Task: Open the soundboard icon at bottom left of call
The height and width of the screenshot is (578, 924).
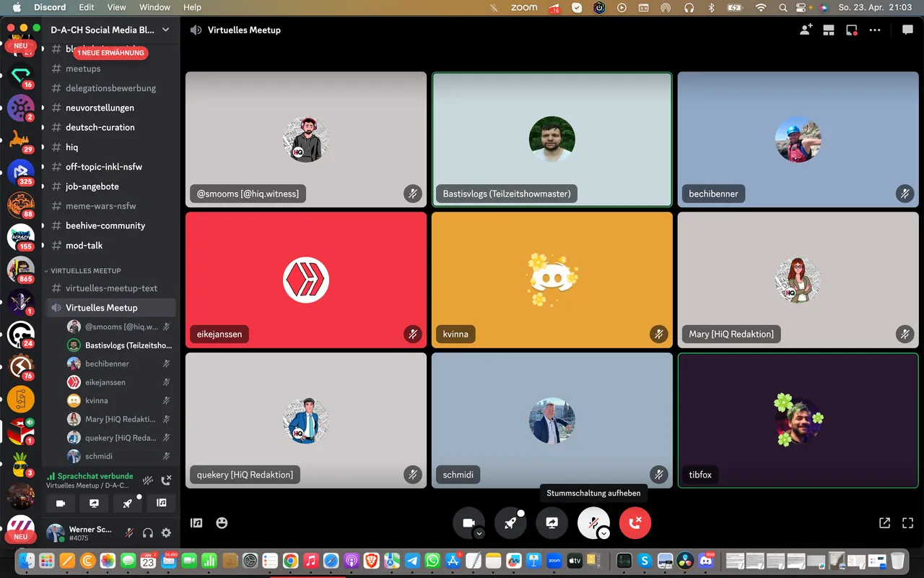Action: [x=196, y=523]
